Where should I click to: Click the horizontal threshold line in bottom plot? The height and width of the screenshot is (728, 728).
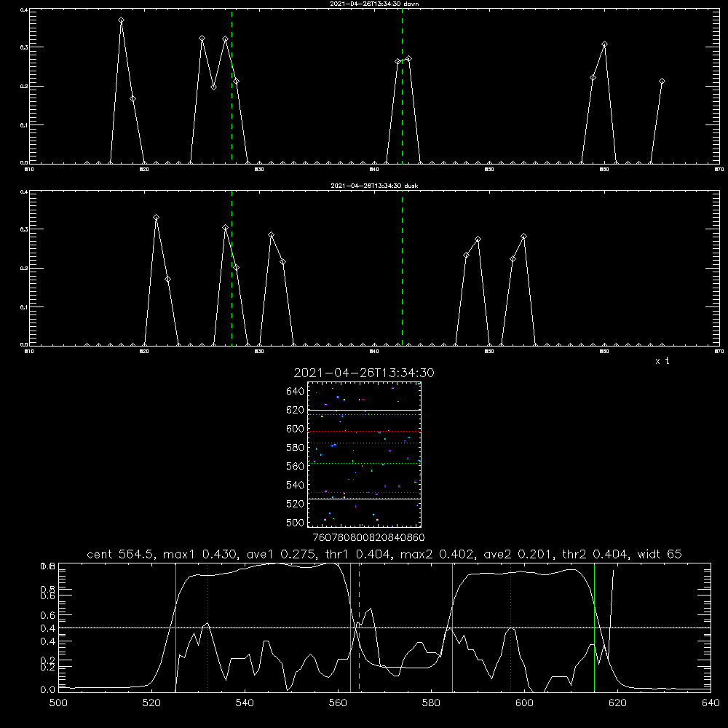coord(384,628)
